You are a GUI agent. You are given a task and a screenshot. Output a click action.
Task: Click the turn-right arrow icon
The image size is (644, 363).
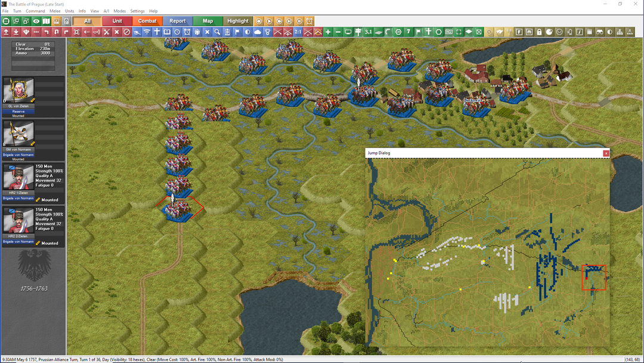click(66, 32)
